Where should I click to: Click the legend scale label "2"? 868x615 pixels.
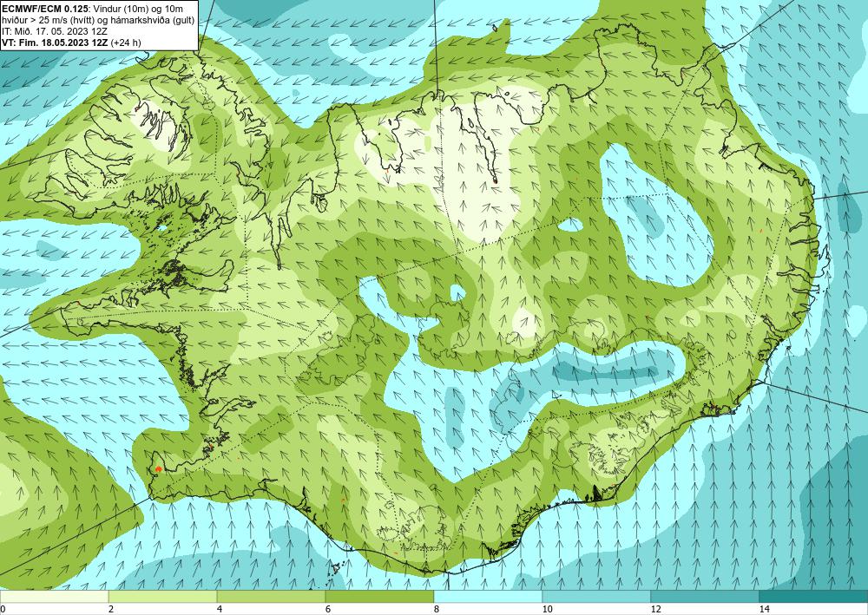(111, 609)
